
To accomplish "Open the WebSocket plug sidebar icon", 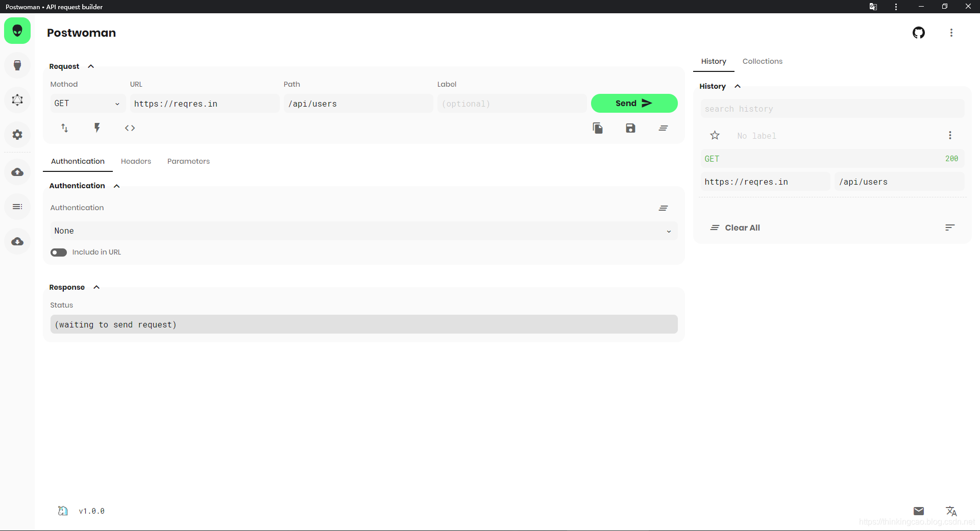I will [x=17, y=65].
